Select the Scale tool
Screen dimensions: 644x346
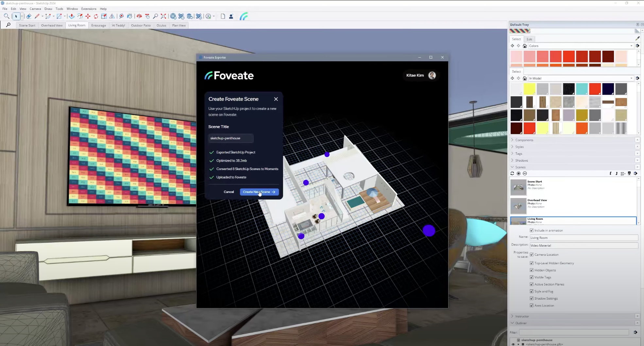[x=104, y=16]
